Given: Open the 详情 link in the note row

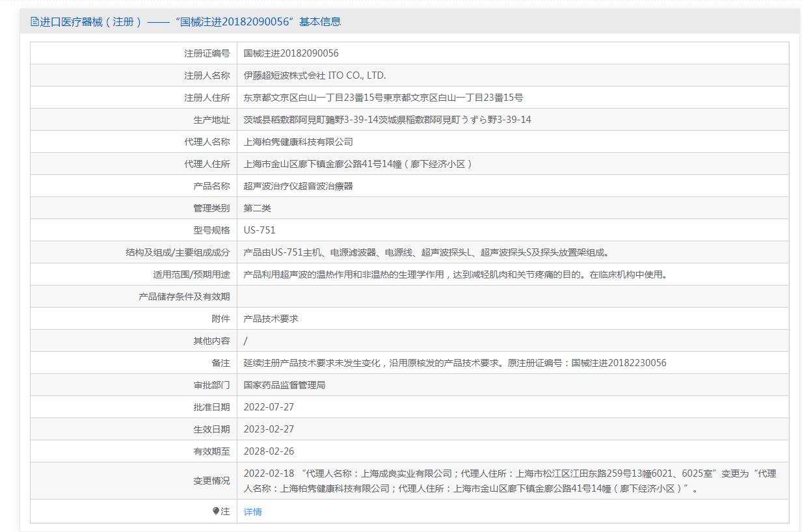Looking at the screenshot, I should coord(252,512).
